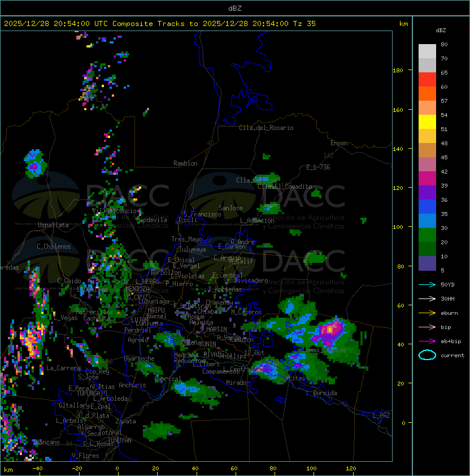
Task: Click the Potrerillos label on map
Action: (x=94, y=311)
